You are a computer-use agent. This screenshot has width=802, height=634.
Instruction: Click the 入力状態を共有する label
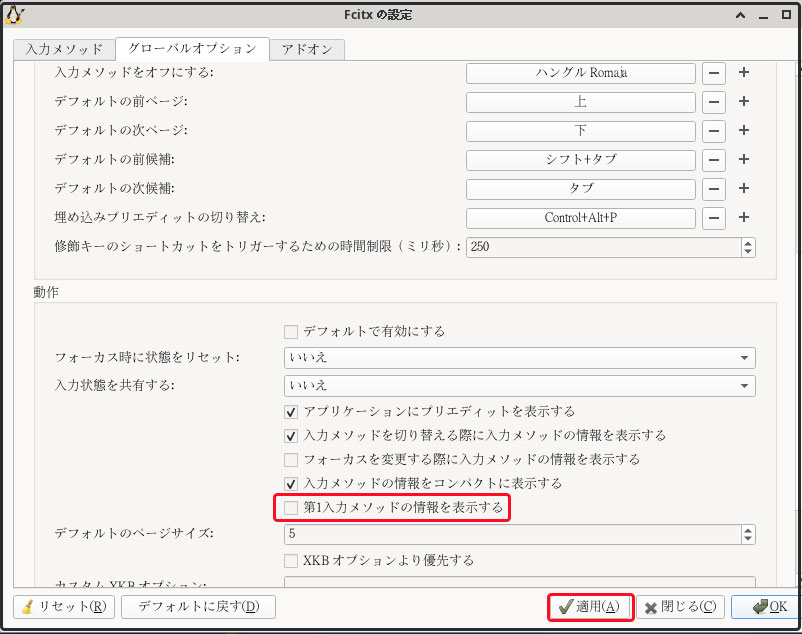pyautogui.click(x=115, y=386)
